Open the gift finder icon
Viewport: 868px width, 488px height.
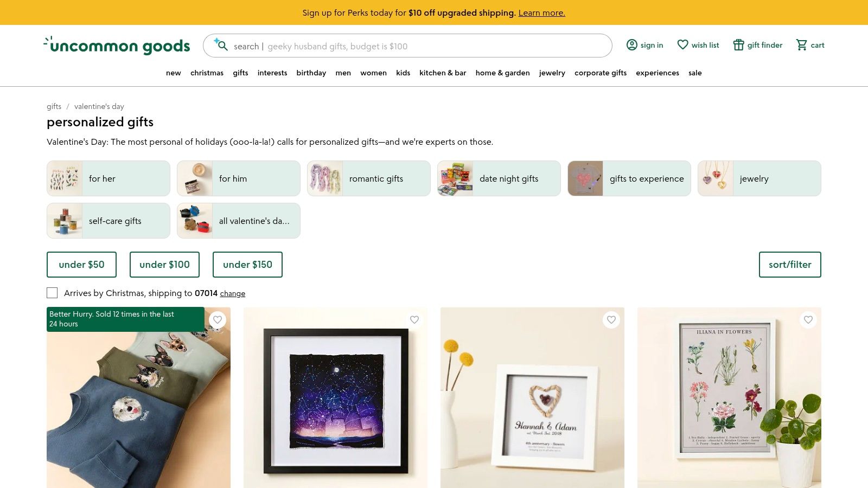coord(738,45)
